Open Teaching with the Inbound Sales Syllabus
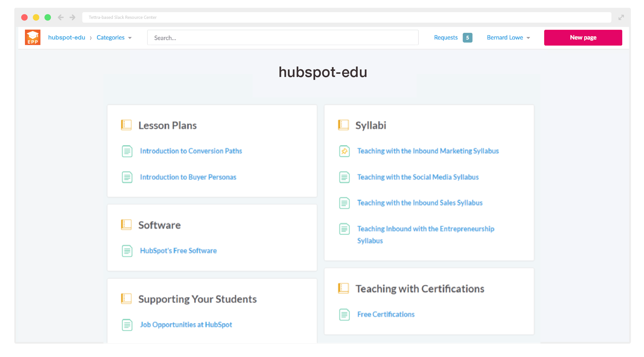The image size is (644, 357). tap(420, 203)
